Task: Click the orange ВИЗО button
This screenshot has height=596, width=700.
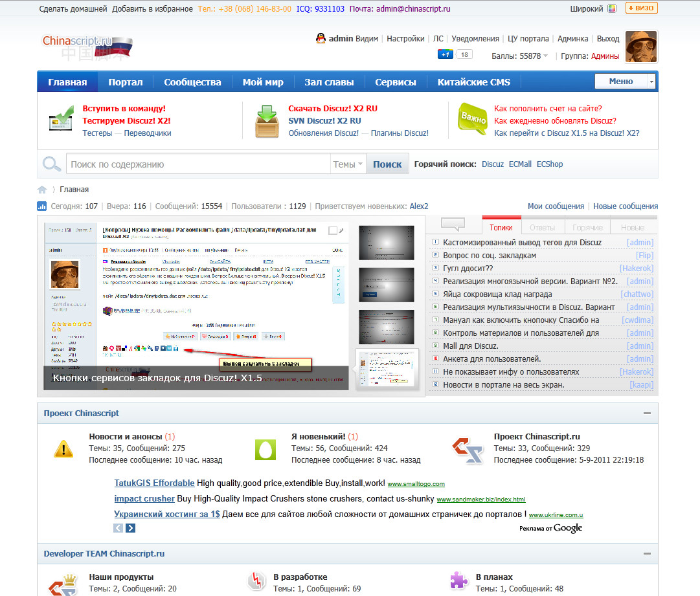Action: click(x=642, y=8)
